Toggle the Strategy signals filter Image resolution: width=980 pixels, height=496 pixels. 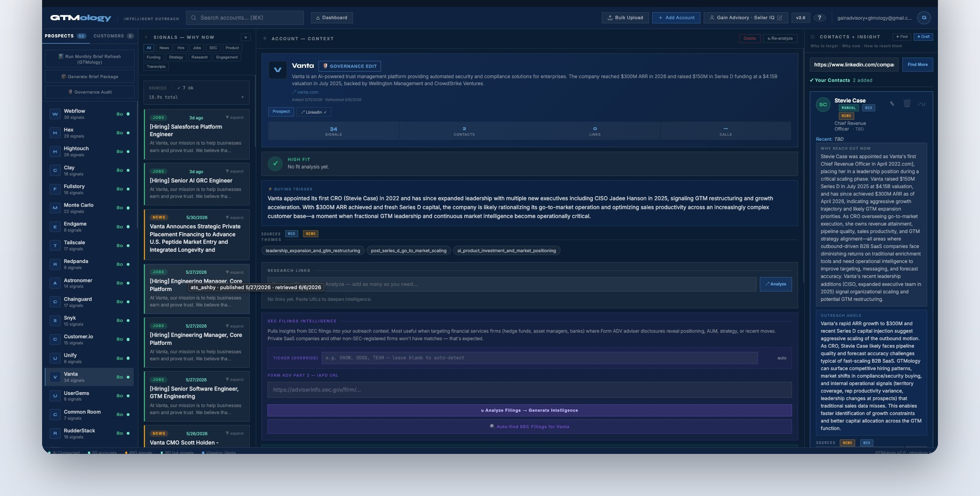(x=176, y=57)
